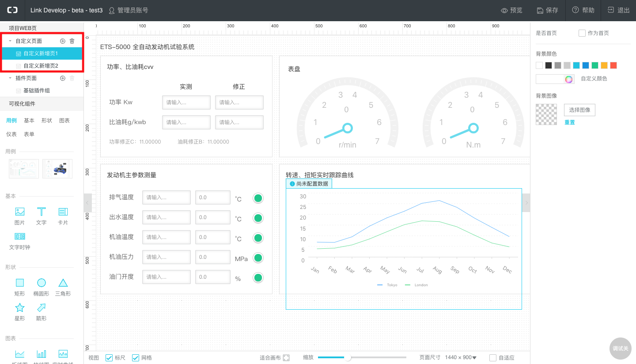
Task: Add a new page under 插件页面
Action: point(63,78)
